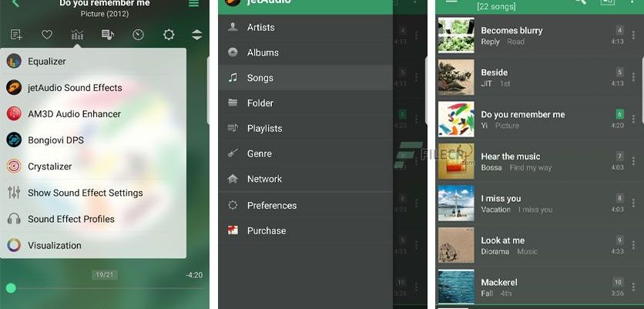Tap the Picture (2012) album subtitle
Viewport: 644px width, 309px height.
[x=104, y=14]
